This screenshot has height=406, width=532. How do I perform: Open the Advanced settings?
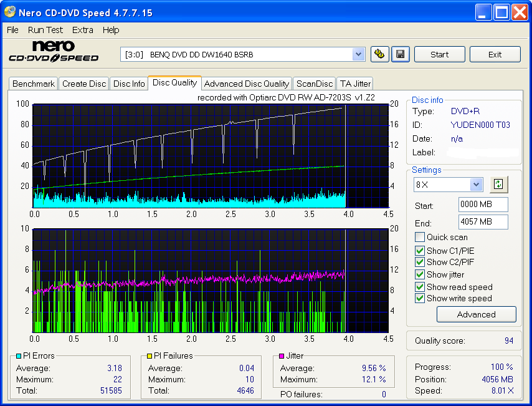(476, 314)
